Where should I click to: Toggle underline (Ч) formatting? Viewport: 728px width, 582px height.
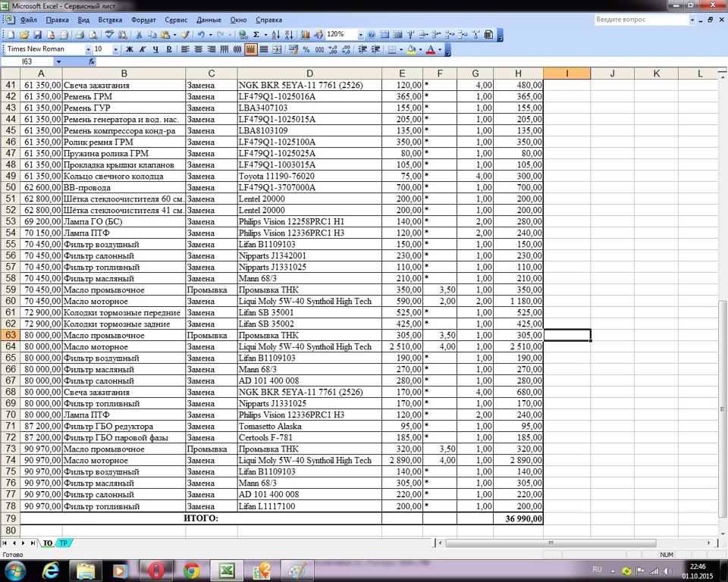pos(155,49)
